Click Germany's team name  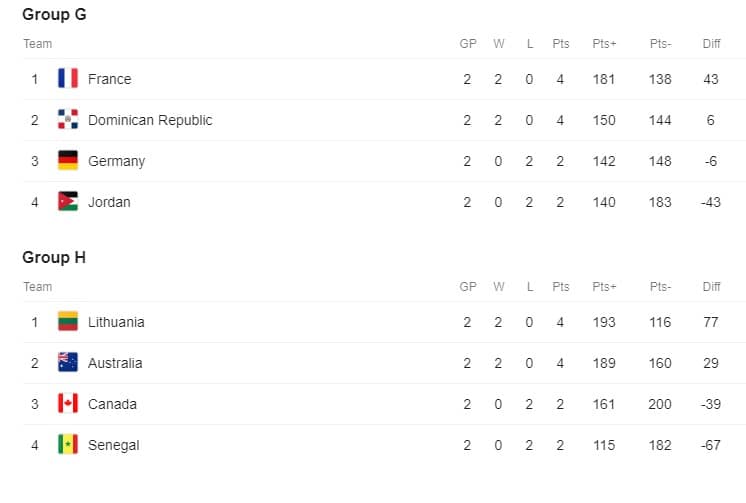click(x=117, y=161)
